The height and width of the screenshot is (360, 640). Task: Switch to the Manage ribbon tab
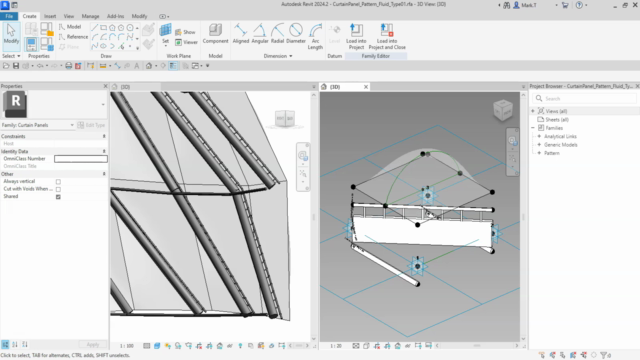pos(90,16)
